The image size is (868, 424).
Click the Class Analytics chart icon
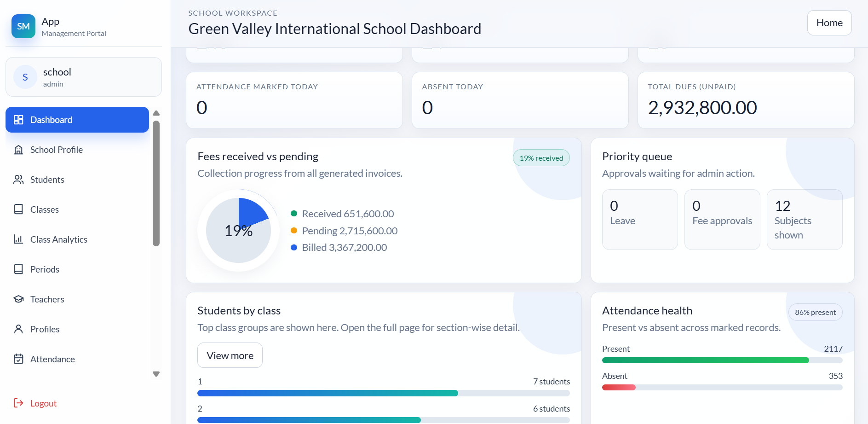[18, 239]
